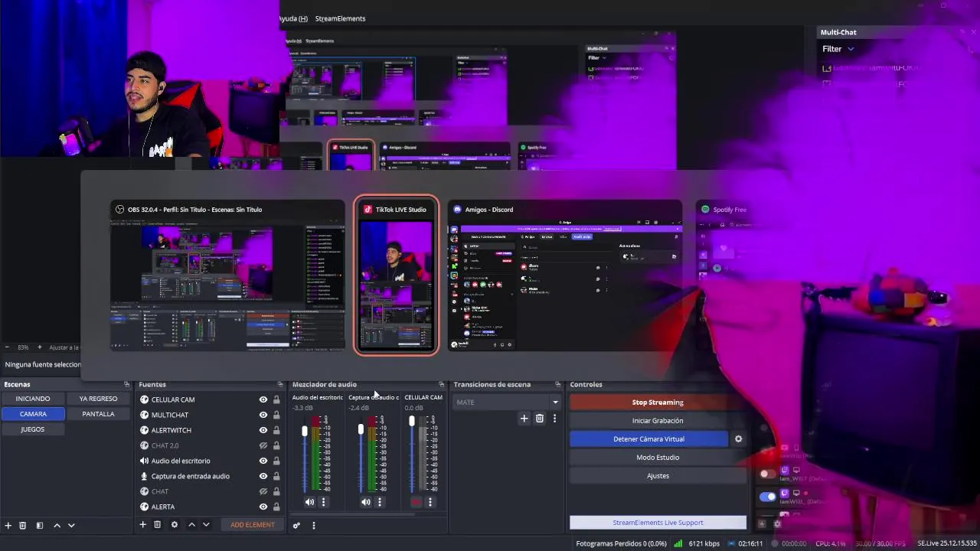
Task: Select CAMARA scene
Action: coord(33,414)
